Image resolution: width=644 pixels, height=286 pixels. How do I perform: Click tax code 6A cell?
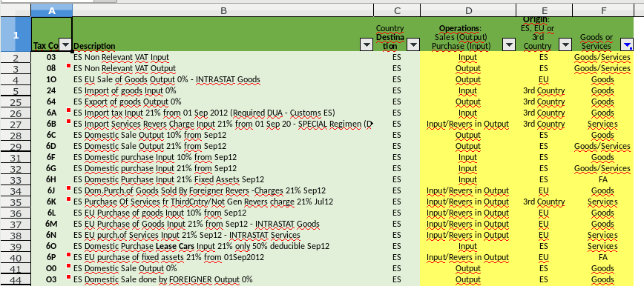(x=52, y=113)
